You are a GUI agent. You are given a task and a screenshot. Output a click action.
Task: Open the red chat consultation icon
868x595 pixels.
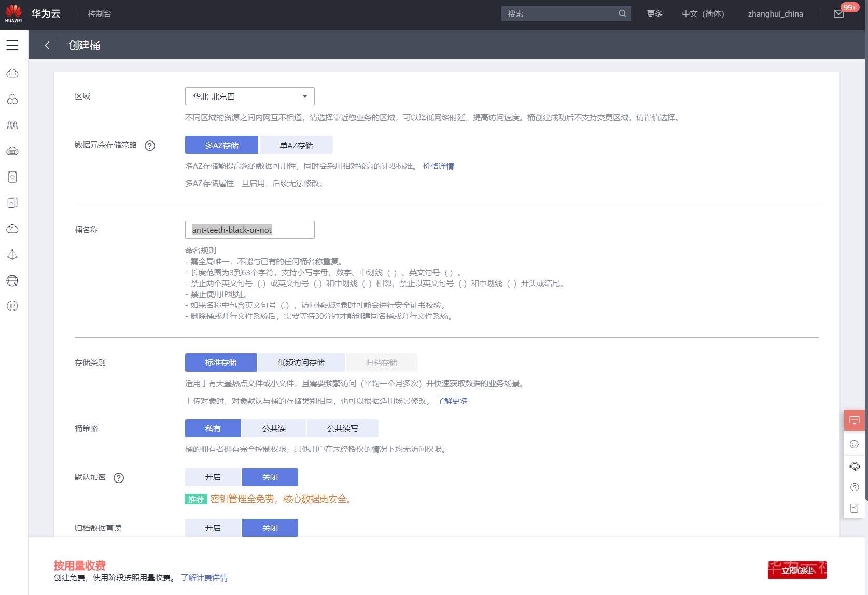click(x=855, y=420)
